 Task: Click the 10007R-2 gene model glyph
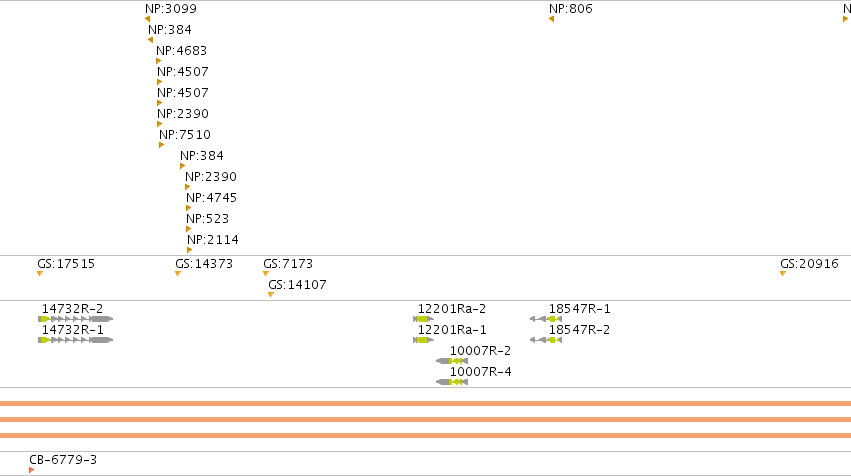point(452,361)
